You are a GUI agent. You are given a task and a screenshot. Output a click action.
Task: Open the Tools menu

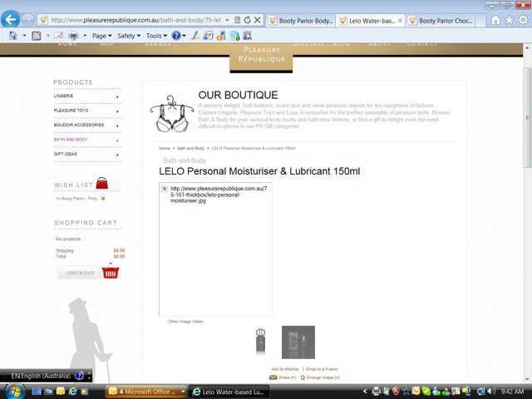pos(156,36)
